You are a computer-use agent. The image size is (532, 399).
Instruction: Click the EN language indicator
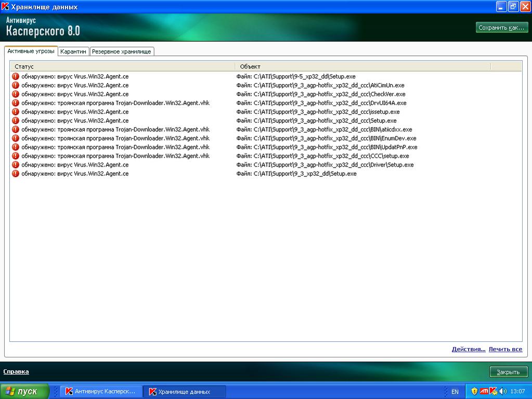click(x=455, y=392)
